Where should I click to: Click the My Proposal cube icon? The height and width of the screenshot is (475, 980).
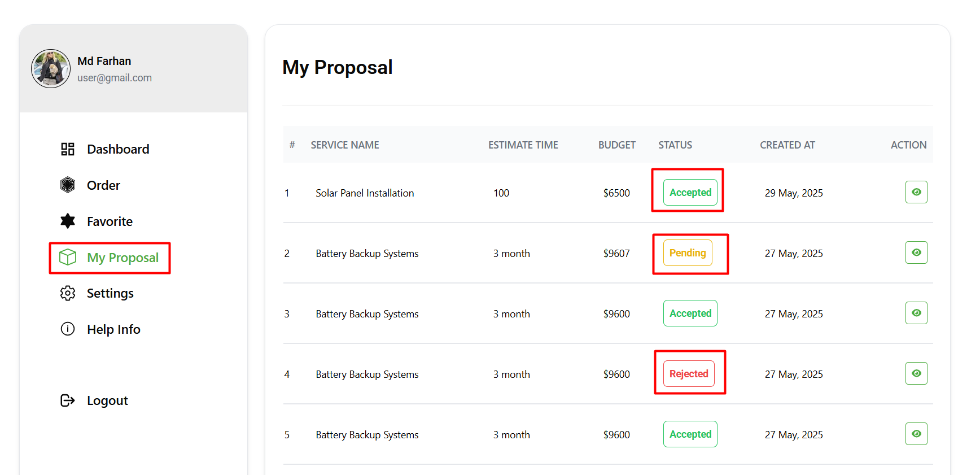68,258
